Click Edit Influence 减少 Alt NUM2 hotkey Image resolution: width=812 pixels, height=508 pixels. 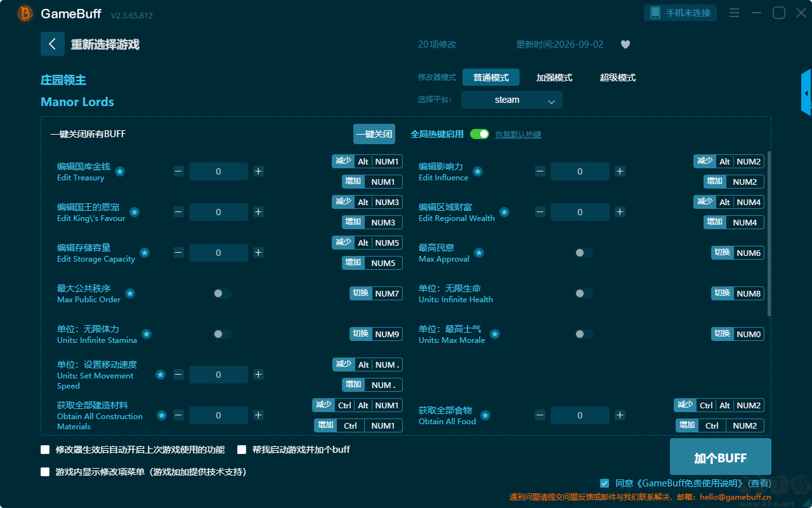pos(729,161)
